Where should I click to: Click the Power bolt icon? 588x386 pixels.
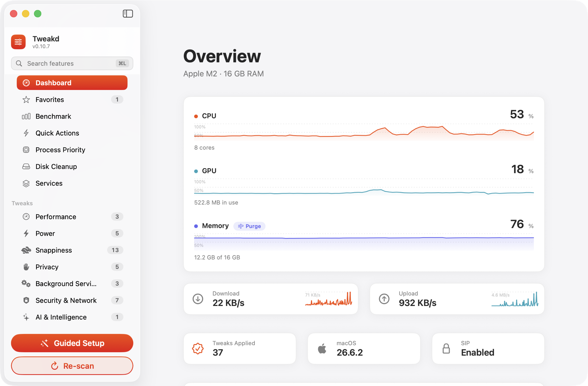click(26, 233)
